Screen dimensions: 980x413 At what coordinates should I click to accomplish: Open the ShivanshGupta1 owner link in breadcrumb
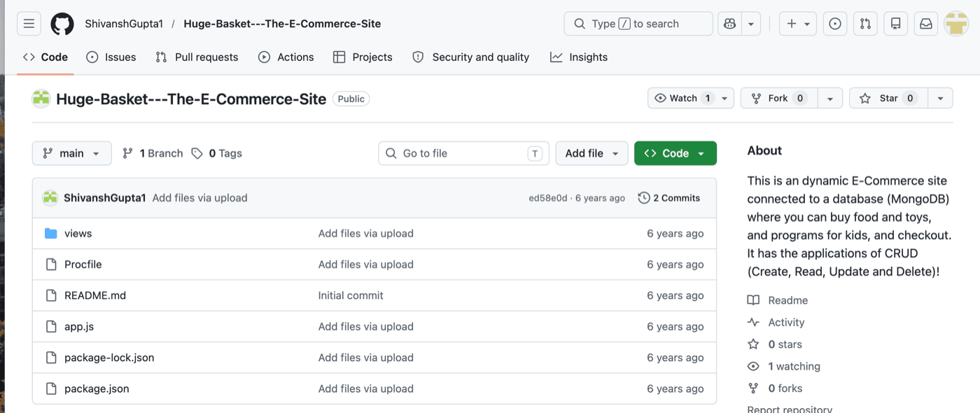(124, 24)
